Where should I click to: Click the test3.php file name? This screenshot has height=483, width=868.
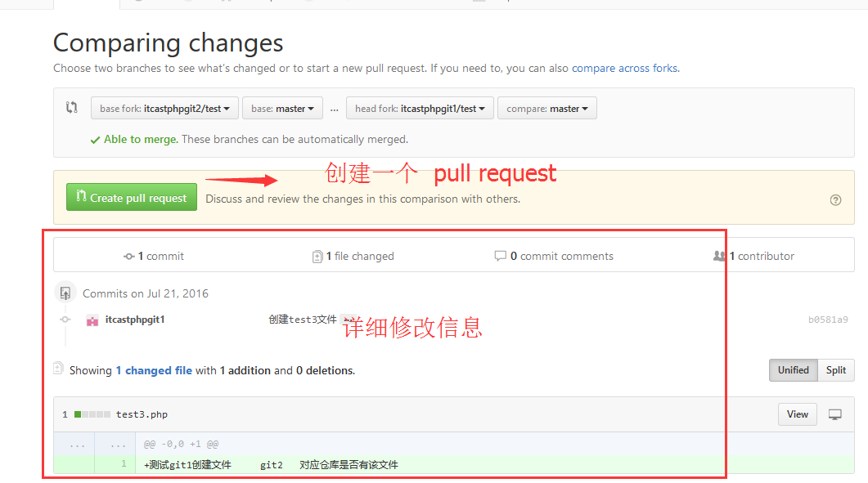pyautogui.click(x=142, y=414)
